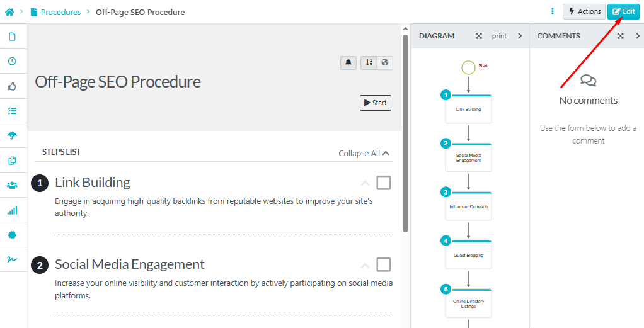The height and width of the screenshot is (328, 644).
Task: Select Online Directory Listings diagram node
Action: pyautogui.click(x=468, y=303)
